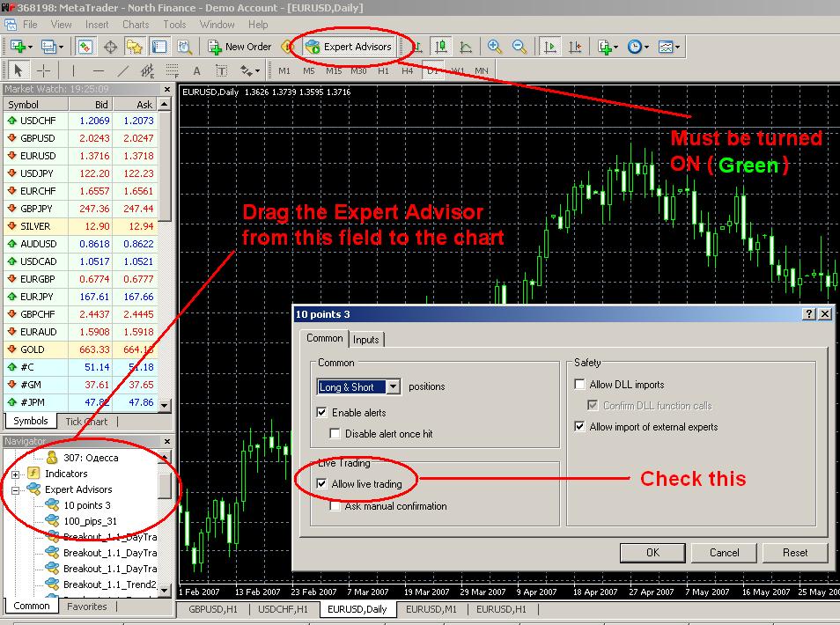Close the Market Watch panel

pyautogui.click(x=167, y=90)
